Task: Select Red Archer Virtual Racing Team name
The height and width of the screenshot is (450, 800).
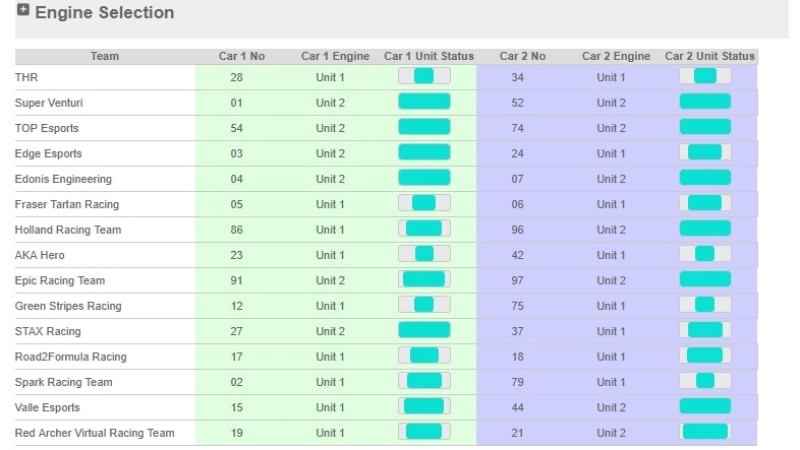Action: coord(94,433)
